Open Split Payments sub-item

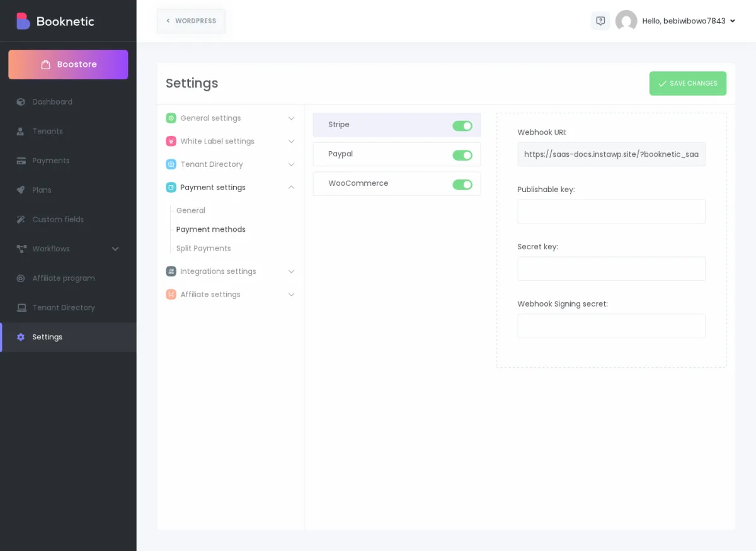click(x=203, y=248)
